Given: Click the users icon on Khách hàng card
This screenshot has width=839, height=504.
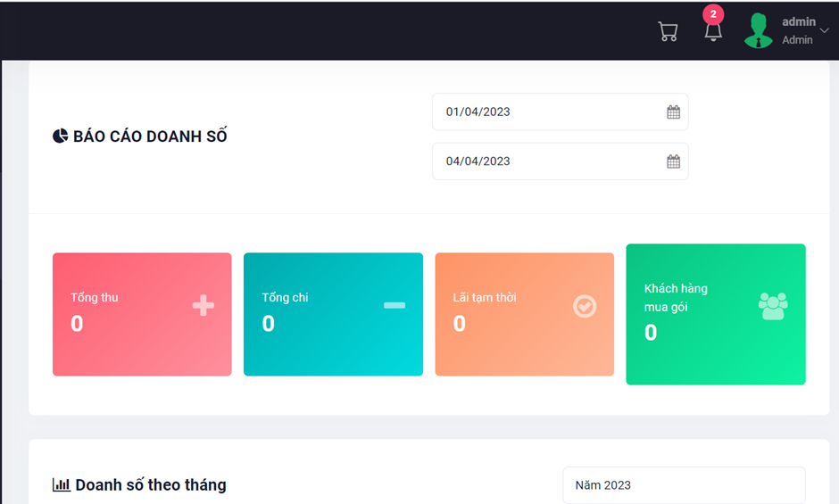Looking at the screenshot, I should (x=773, y=306).
